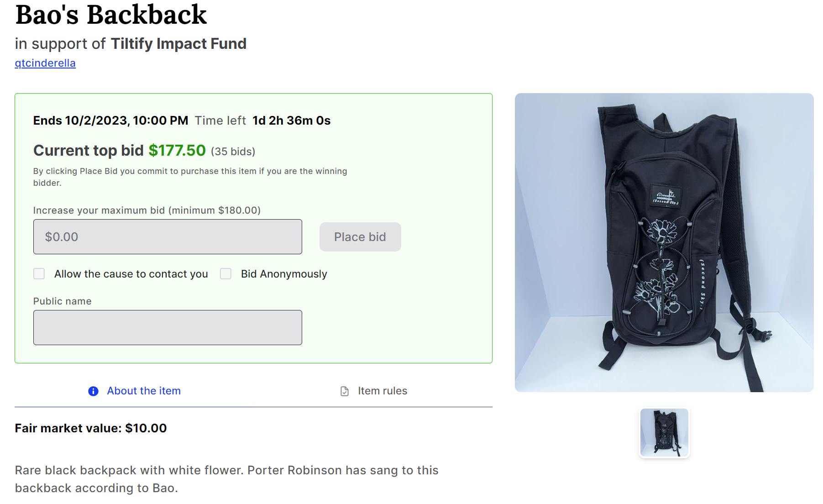Click into the Public name field
Image resolution: width=823 pixels, height=504 pixels.
tap(168, 328)
